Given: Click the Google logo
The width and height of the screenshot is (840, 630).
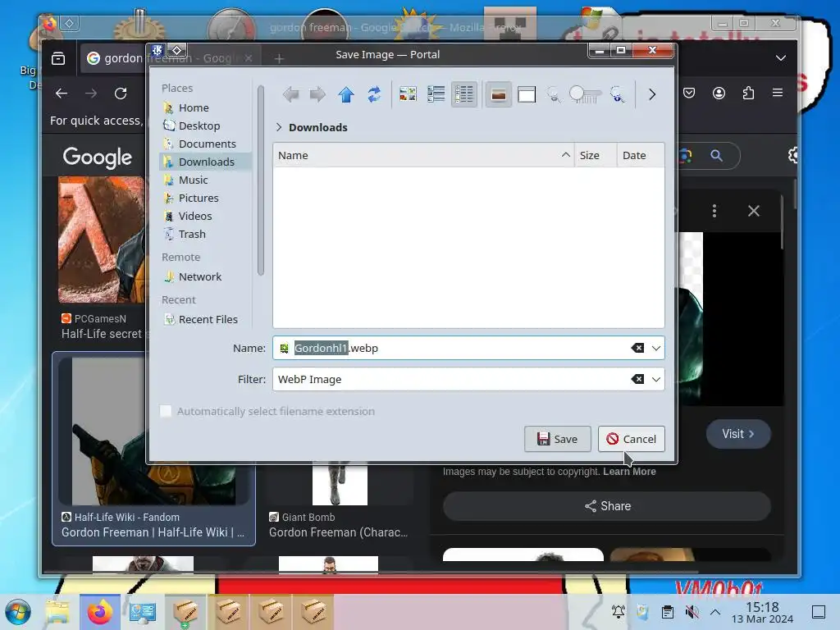Looking at the screenshot, I should 97,157.
